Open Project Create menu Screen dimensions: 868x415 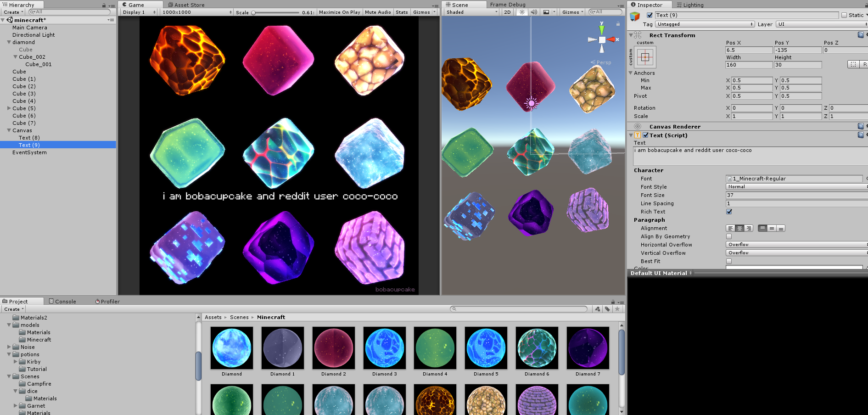14,309
